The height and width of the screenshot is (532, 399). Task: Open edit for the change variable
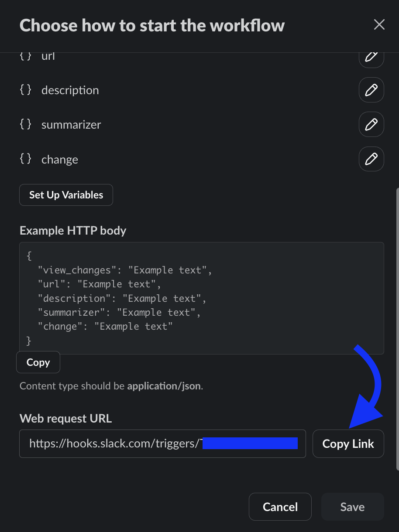[x=371, y=159]
